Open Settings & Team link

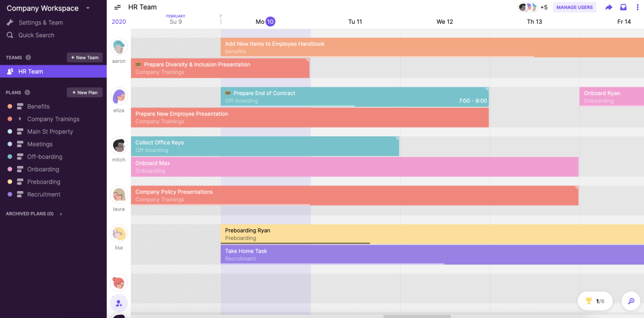[41, 23]
